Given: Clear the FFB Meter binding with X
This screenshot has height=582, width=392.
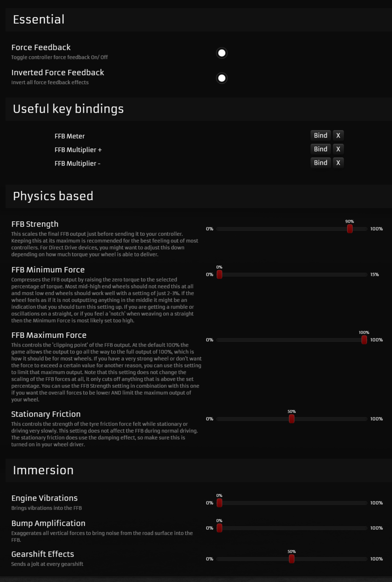Looking at the screenshot, I should (338, 135).
